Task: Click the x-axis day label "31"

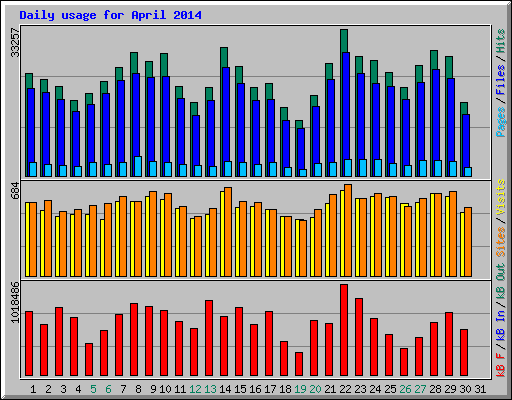Action: [x=480, y=389]
